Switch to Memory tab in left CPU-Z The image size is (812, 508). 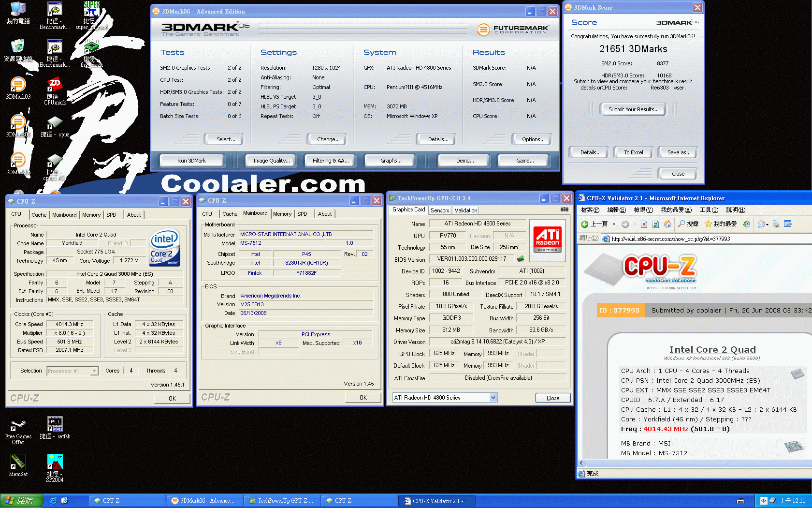91,215
